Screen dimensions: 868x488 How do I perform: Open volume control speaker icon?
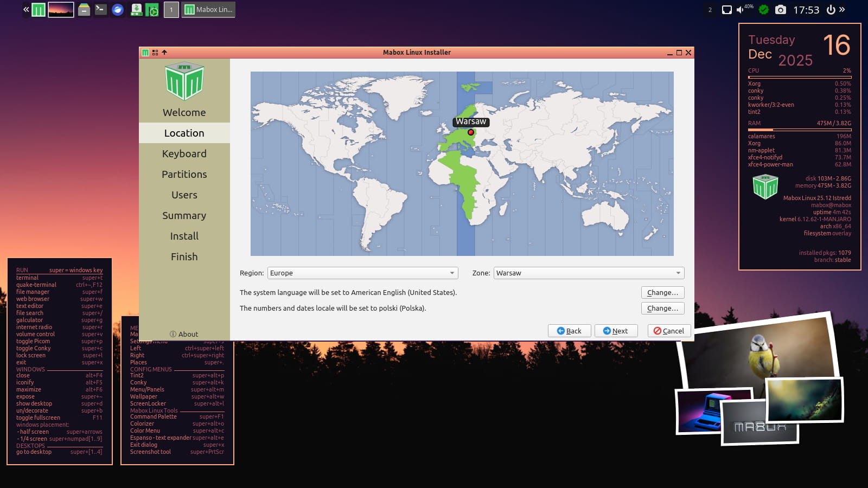(x=741, y=10)
